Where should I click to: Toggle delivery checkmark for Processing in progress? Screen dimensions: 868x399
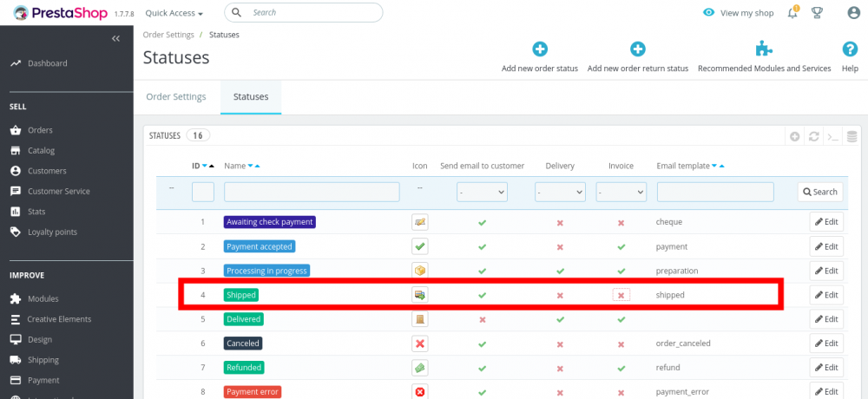[x=560, y=271]
